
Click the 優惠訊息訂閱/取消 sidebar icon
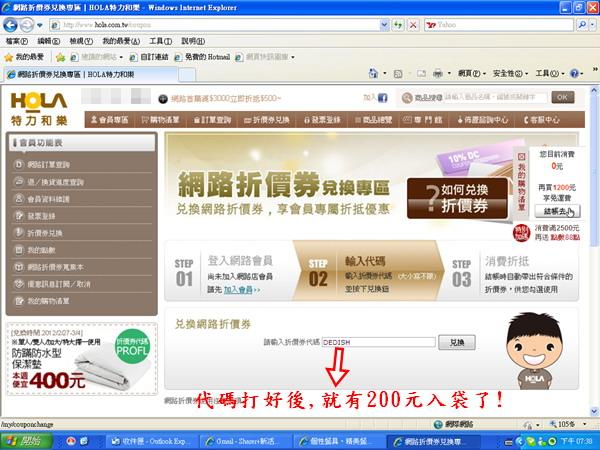coord(18,284)
